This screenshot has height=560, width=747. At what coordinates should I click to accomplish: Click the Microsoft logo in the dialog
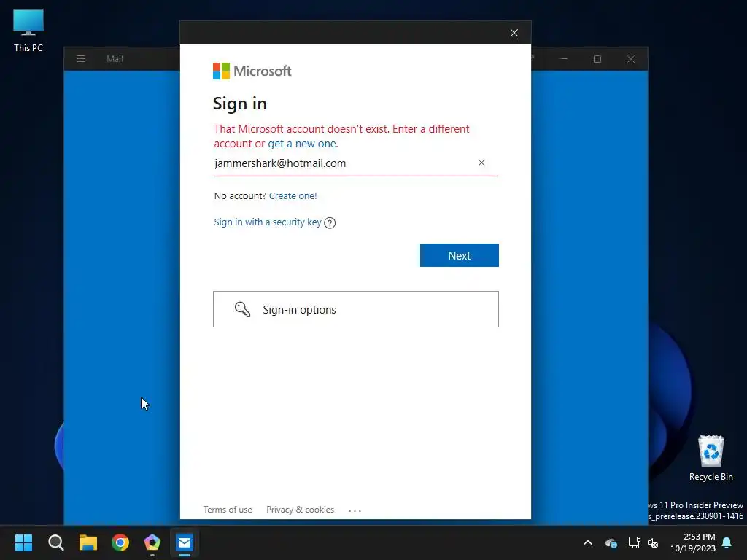[252, 71]
